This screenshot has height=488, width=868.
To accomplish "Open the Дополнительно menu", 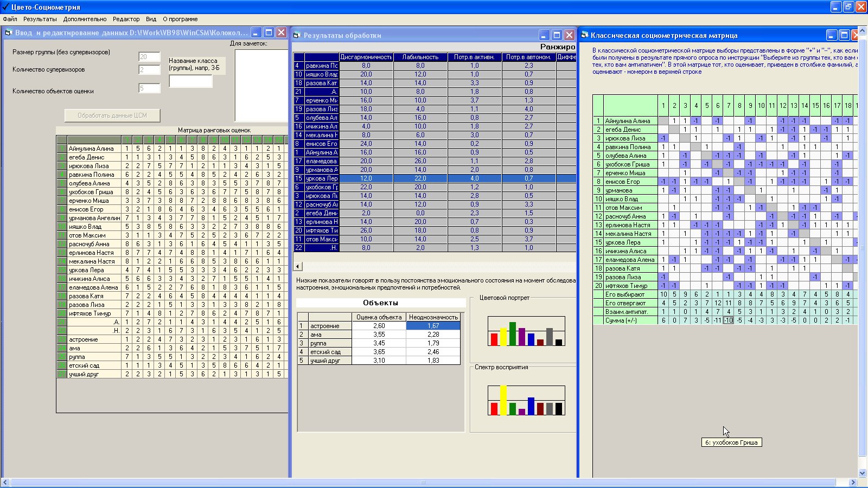I will 85,19.
